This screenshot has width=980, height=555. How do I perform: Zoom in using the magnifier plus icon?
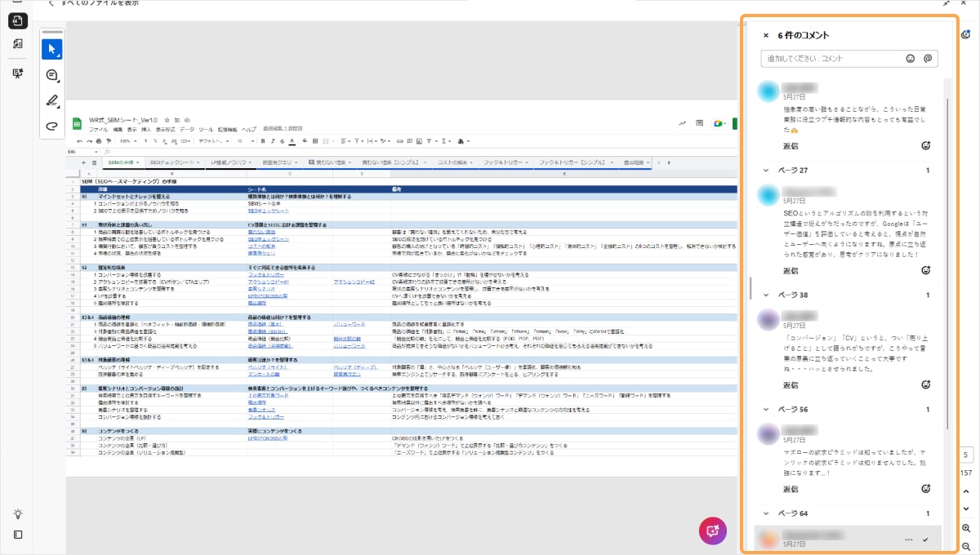click(966, 529)
